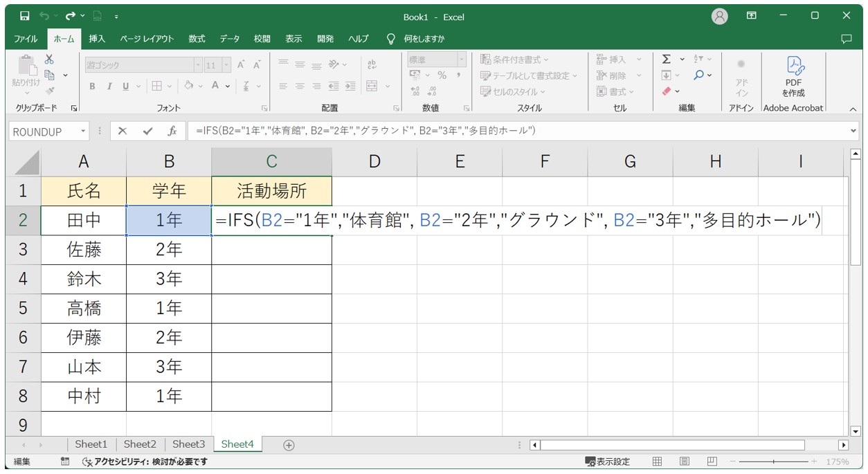Viewport: 868px width, 474px height.
Task: Open Conditional Formatting dropdown
Action: pyautogui.click(x=515, y=60)
